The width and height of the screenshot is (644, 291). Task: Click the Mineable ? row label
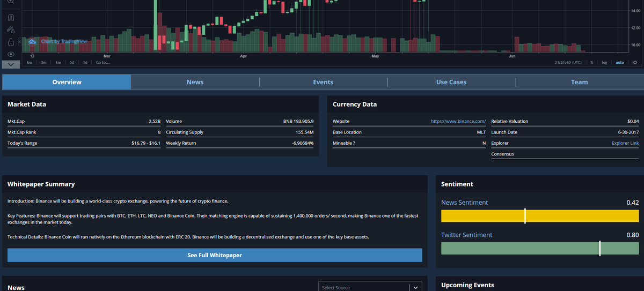[x=344, y=143]
